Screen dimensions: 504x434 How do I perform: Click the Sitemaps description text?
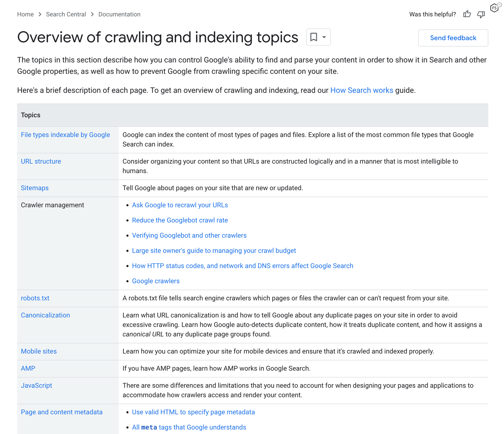213,188
